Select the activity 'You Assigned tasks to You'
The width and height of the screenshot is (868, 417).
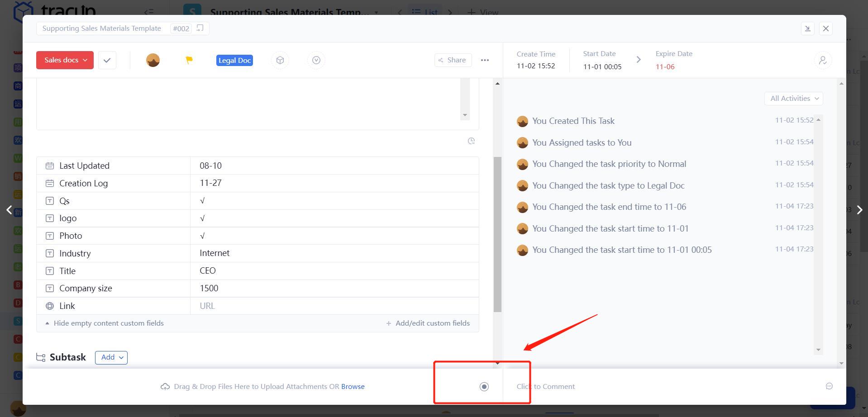(582, 143)
